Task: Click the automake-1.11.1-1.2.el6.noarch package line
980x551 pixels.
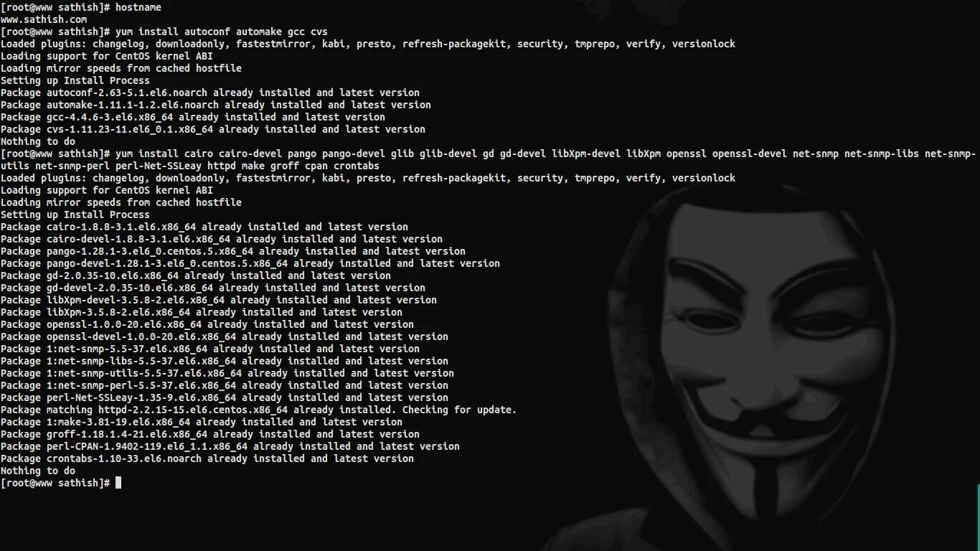Action: 216,105
